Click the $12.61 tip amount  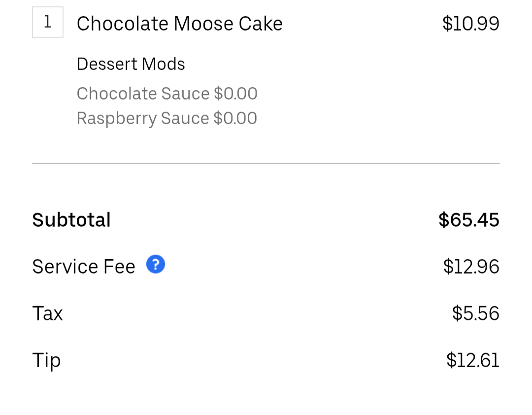(472, 360)
